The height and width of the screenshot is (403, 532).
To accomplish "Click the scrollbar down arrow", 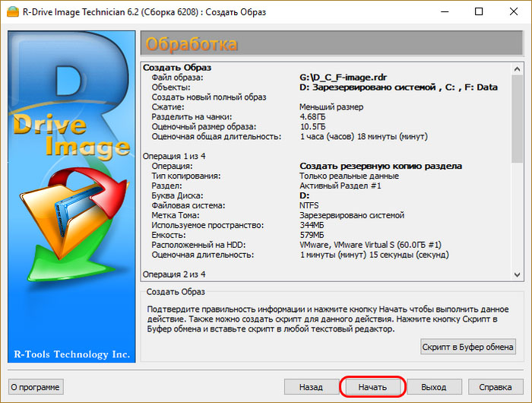I will pyautogui.click(x=517, y=274).
